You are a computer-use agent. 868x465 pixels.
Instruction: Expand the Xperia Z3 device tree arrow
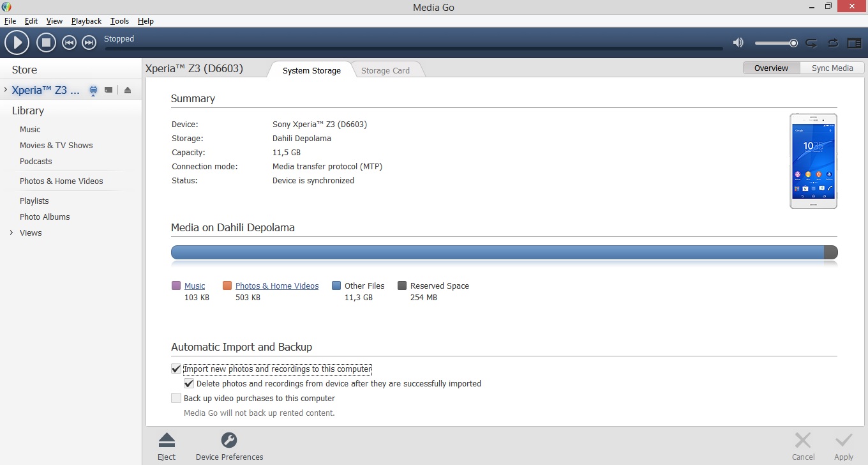(x=5, y=90)
